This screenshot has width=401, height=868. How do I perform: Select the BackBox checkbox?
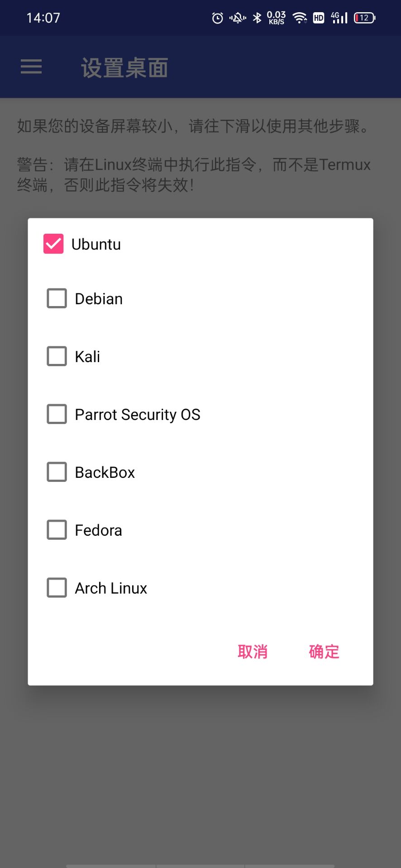point(57,472)
